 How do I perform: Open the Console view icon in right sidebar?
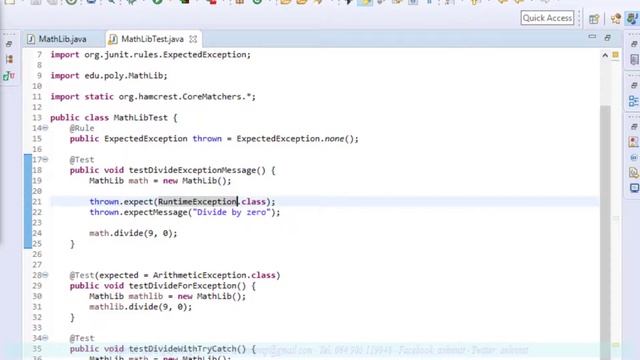pyautogui.click(x=634, y=188)
